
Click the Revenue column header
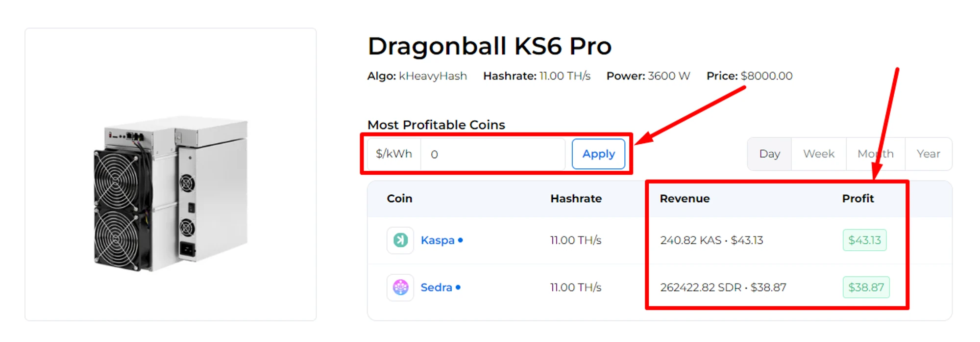(685, 199)
